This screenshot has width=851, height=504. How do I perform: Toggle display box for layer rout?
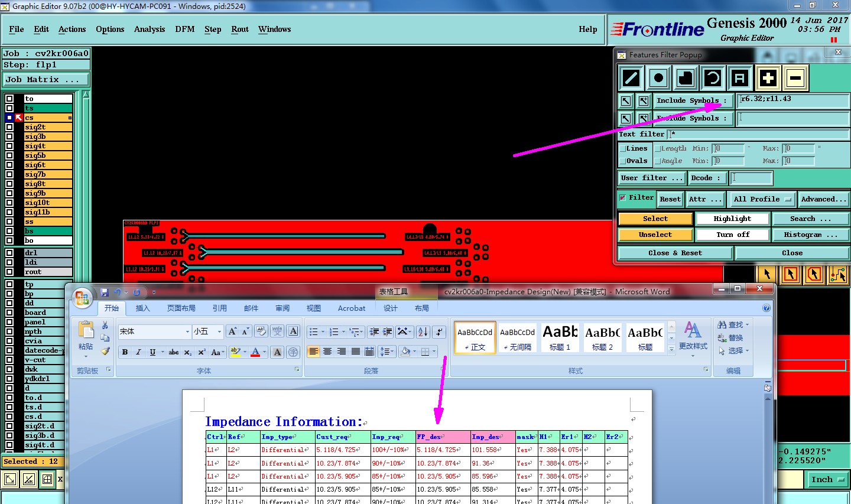9,272
